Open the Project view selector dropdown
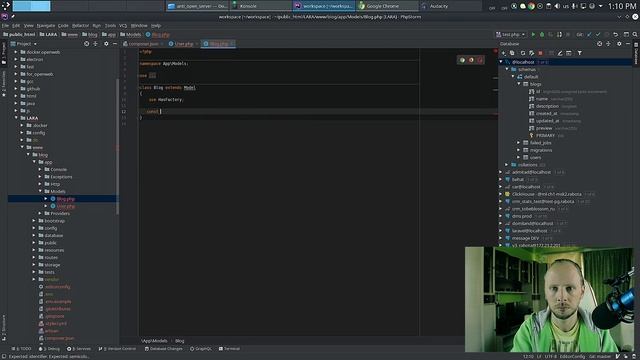The width and height of the screenshot is (640, 360). pos(24,44)
